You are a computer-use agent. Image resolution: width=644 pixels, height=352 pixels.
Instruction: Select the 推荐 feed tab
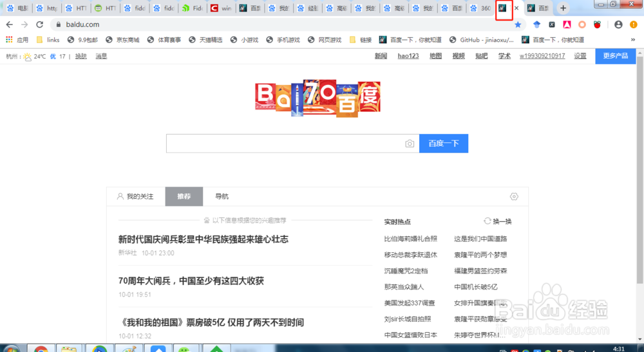(x=184, y=196)
